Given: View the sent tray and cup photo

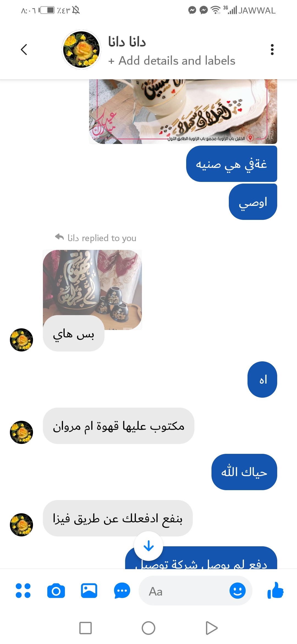Looking at the screenshot, I should click(x=183, y=111).
